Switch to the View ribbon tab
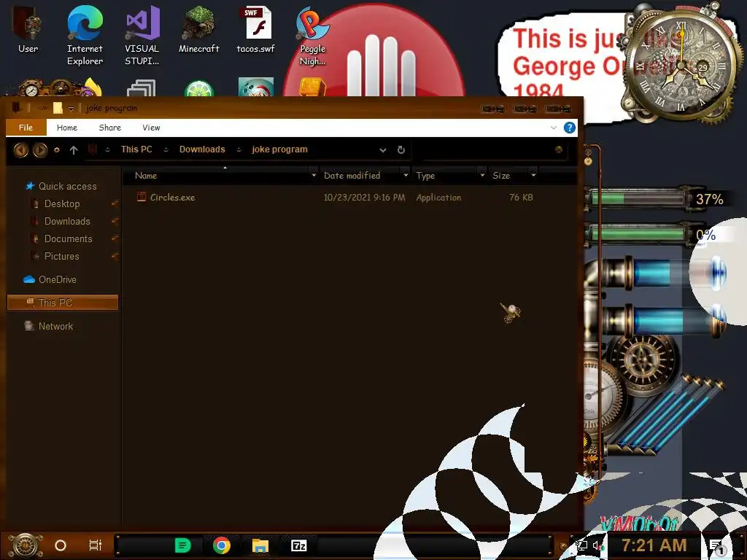The image size is (747, 560). tap(151, 128)
